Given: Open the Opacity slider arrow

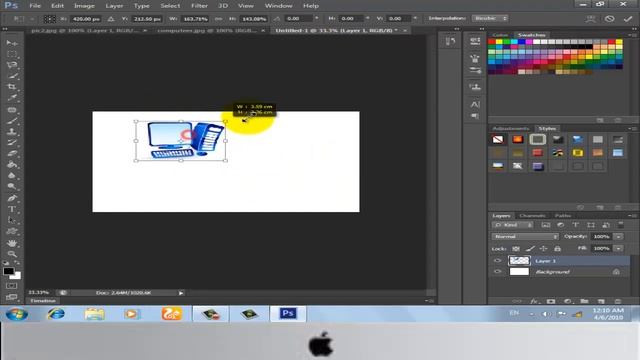Looking at the screenshot, I should pos(619,236).
